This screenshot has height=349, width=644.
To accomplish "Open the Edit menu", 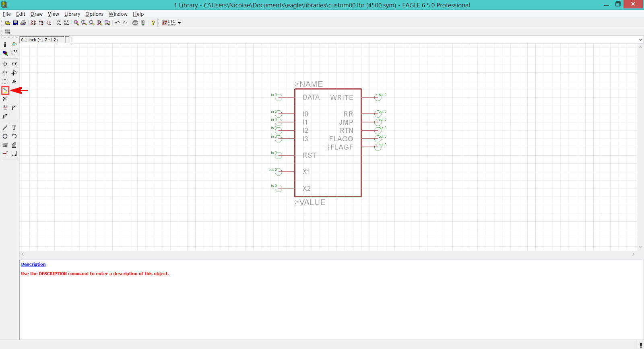I will (x=21, y=14).
